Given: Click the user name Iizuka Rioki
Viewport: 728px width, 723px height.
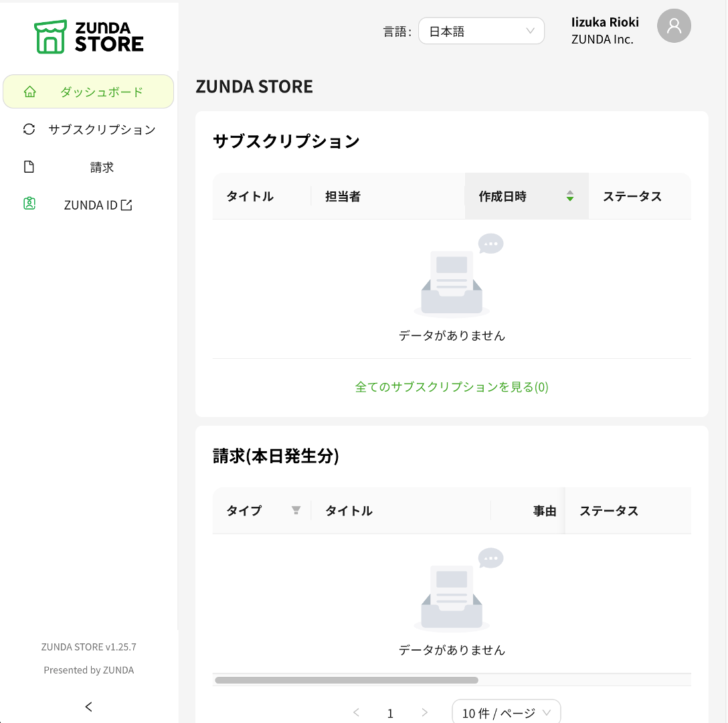Looking at the screenshot, I should point(605,22).
